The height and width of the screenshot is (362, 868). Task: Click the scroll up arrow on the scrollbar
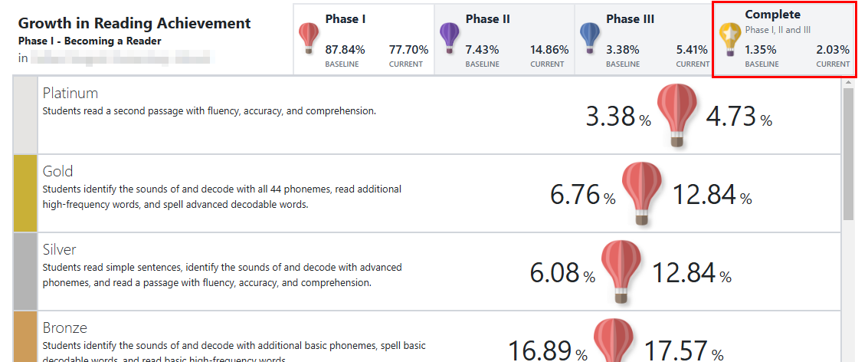coord(848,82)
